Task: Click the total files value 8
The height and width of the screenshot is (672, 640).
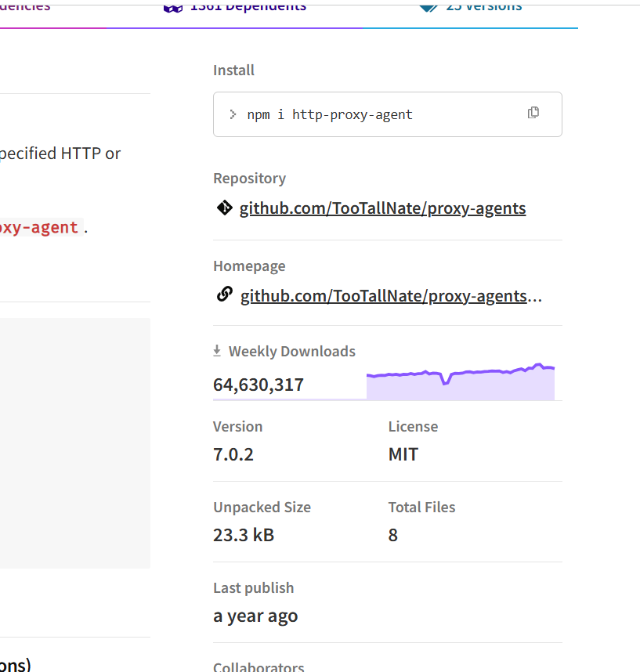Action: coord(393,535)
